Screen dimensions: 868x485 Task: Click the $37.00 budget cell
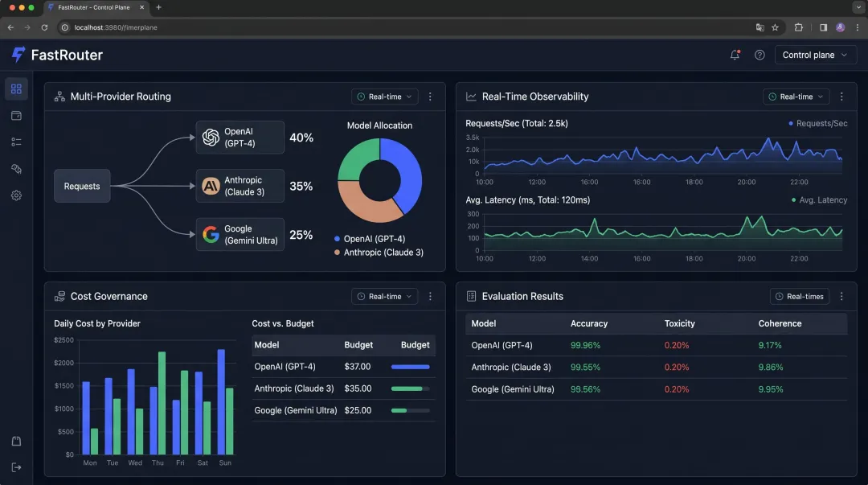pyautogui.click(x=358, y=367)
